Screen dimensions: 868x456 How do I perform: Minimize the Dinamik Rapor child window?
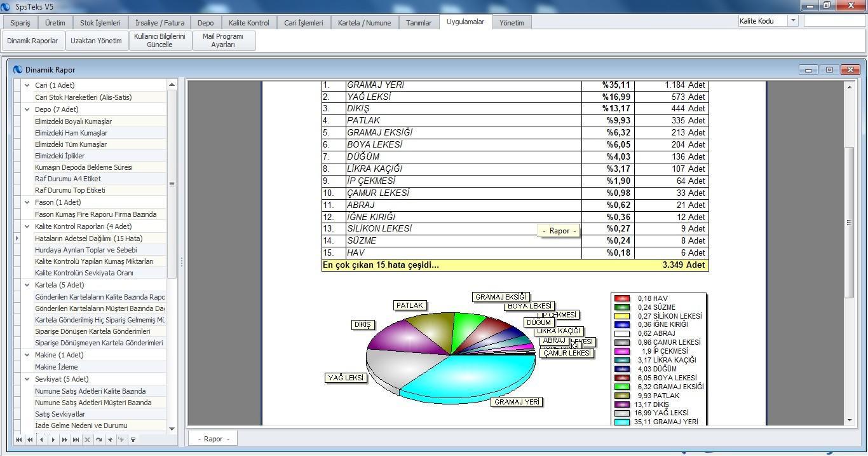pyautogui.click(x=808, y=70)
